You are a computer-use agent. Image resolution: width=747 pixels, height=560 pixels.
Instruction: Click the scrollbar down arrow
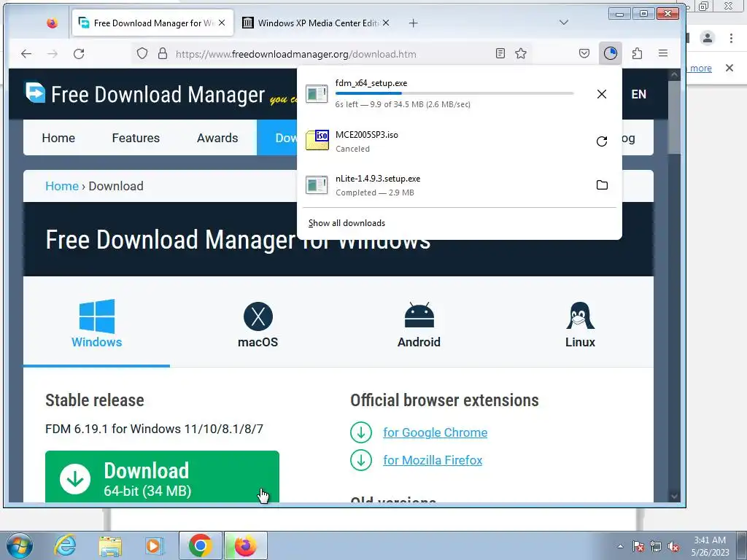674,496
